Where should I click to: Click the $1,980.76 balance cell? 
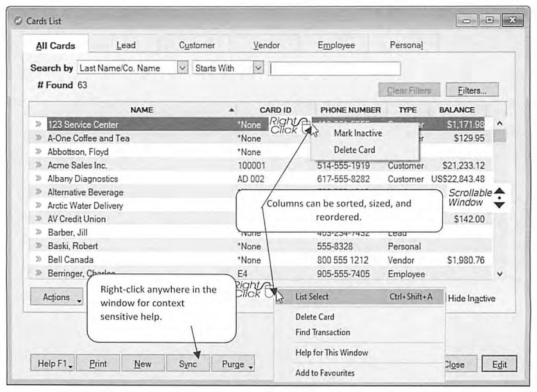466,260
